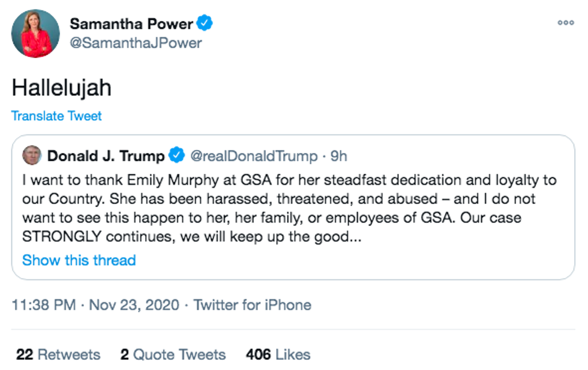The height and width of the screenshot is (370, 588).
Task: View the 22 Retweets list
Action: (58, 354)
